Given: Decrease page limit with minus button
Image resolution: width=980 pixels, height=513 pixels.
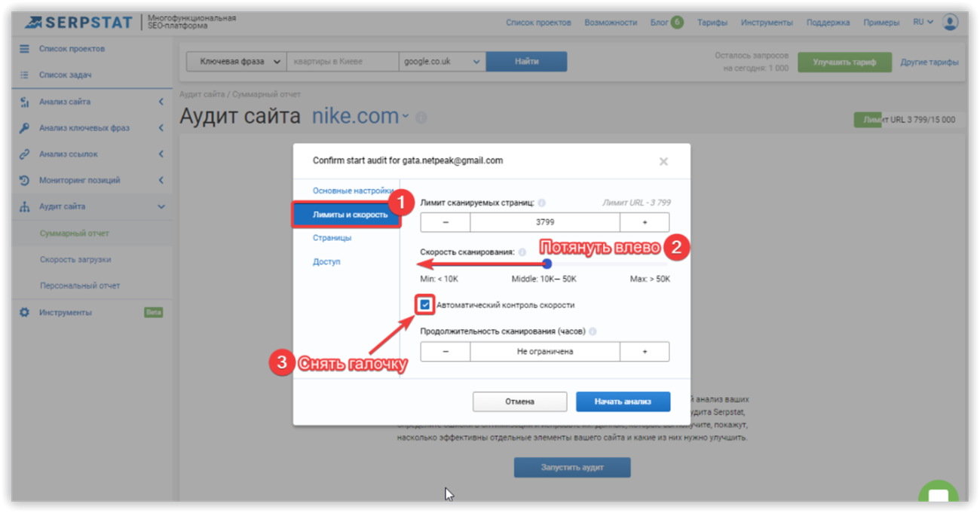Looking at the screenshot, I should point(446,222).
